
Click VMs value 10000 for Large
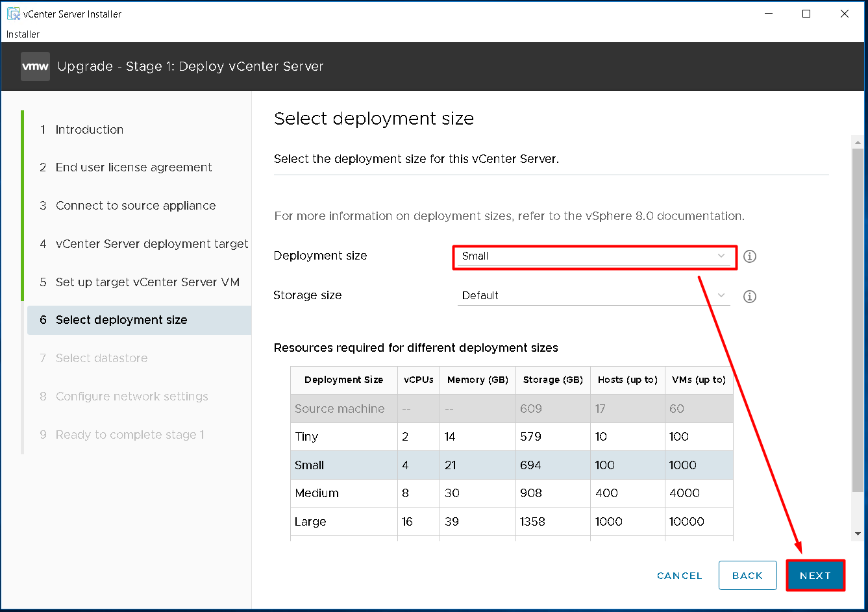687,522
